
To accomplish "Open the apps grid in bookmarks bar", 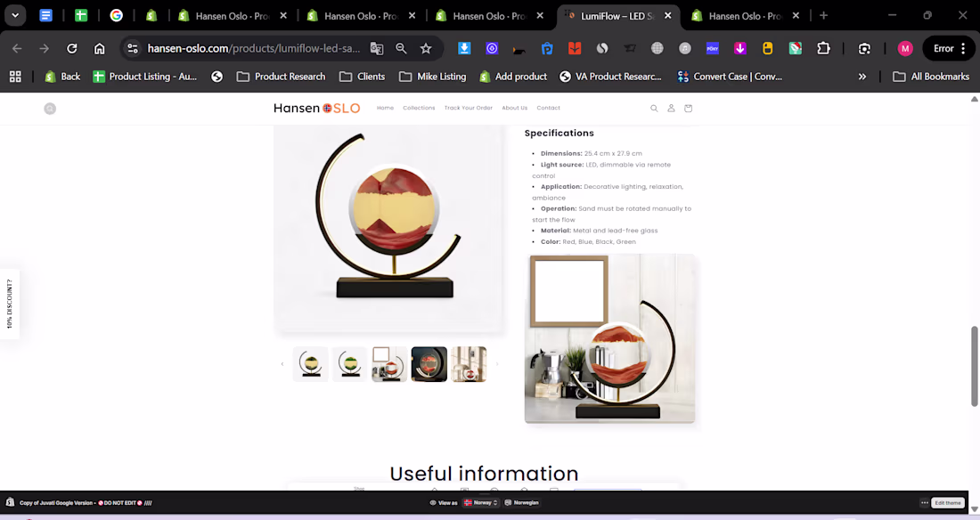I will pos(15,77).
